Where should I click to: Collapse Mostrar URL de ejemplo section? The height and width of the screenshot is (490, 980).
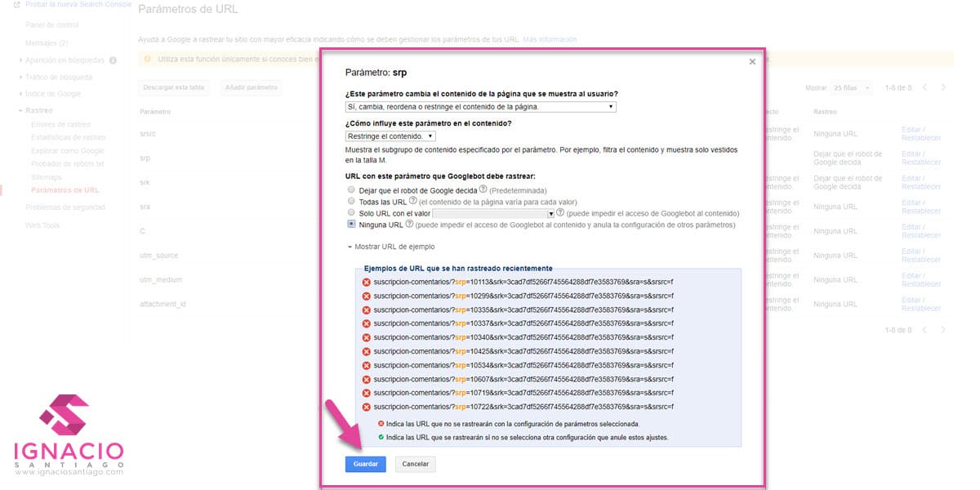click(390, 247)
